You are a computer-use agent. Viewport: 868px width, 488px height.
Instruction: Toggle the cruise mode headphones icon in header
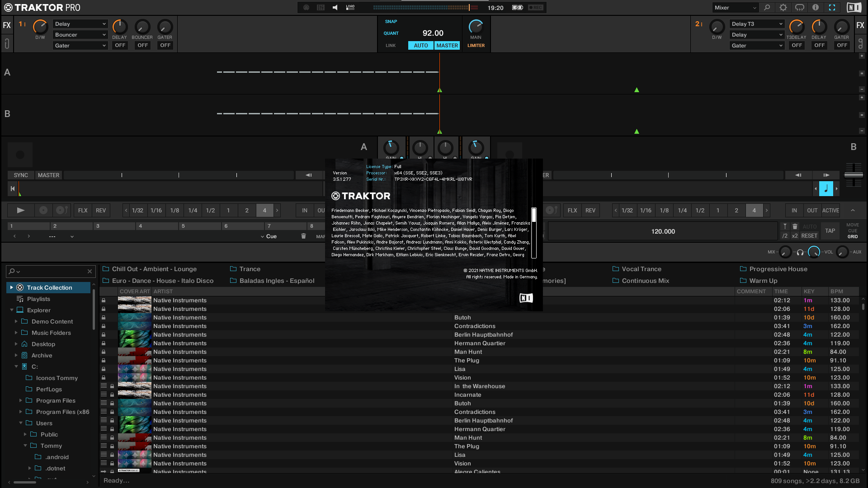(x=800, y=8)
